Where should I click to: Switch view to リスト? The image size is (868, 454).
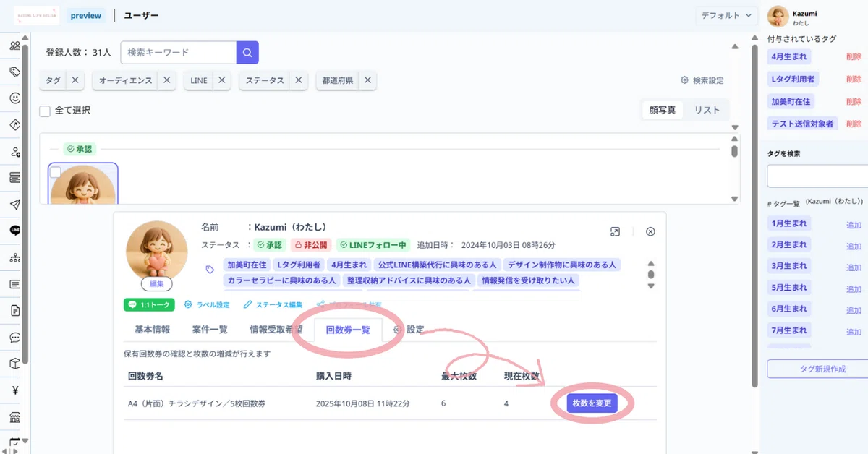[707, 110]
